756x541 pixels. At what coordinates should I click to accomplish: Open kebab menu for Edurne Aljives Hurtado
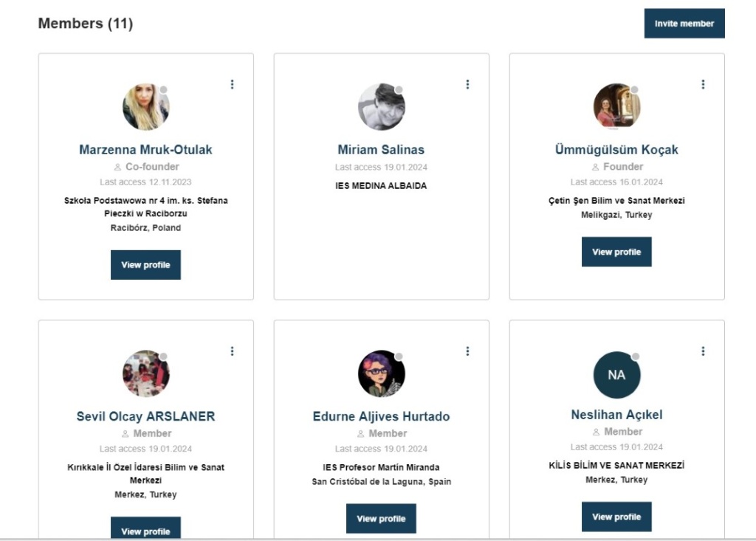click(x=467, y=351)
